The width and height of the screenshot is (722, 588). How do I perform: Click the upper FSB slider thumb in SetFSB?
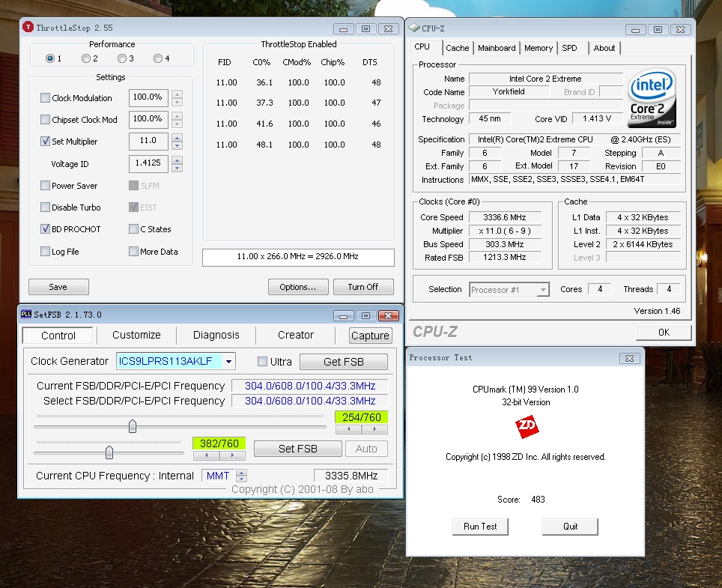click(133, 426)
